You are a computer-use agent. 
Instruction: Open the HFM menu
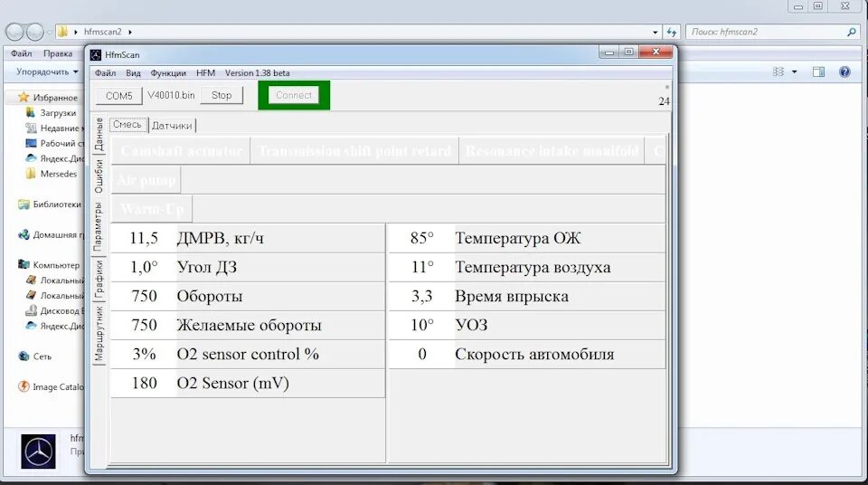click(x=205, y=73)
